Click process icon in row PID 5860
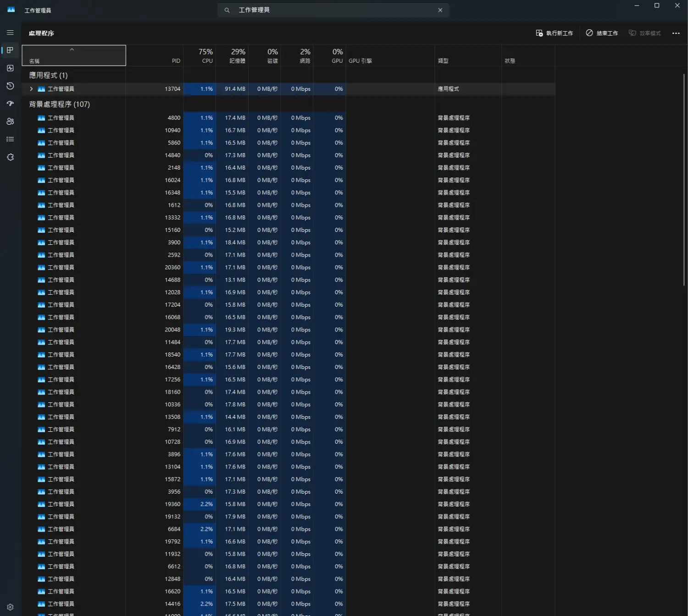The height and width of the screenshot is (616, 688). (x=41, y=143)
